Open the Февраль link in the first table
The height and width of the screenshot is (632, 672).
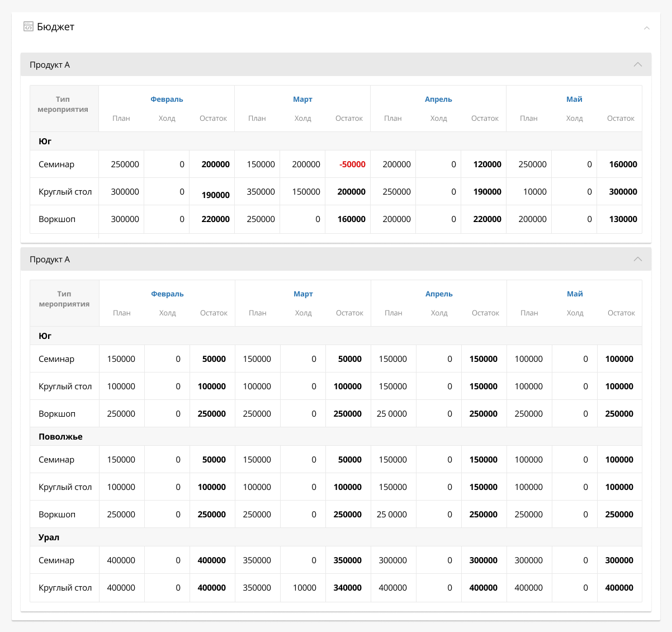point(167,99)
